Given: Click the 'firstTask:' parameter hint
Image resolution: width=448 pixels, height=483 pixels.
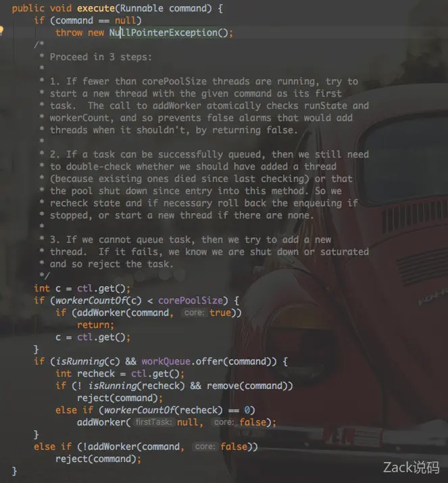Looking at the screenshot, I should pyautogui.click(x=154, y=422).
